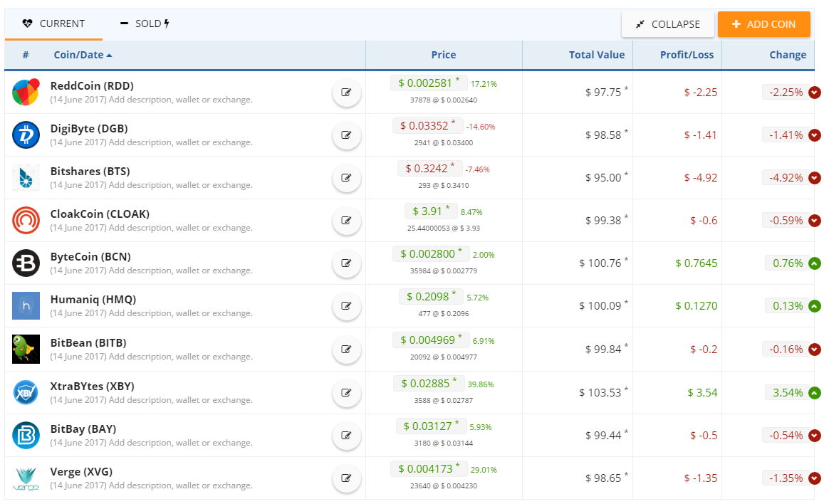Screen dimensions: 824x504
Task: Edit the XtraBYtes (XBY) entry
Action: [x=346, y=392]
